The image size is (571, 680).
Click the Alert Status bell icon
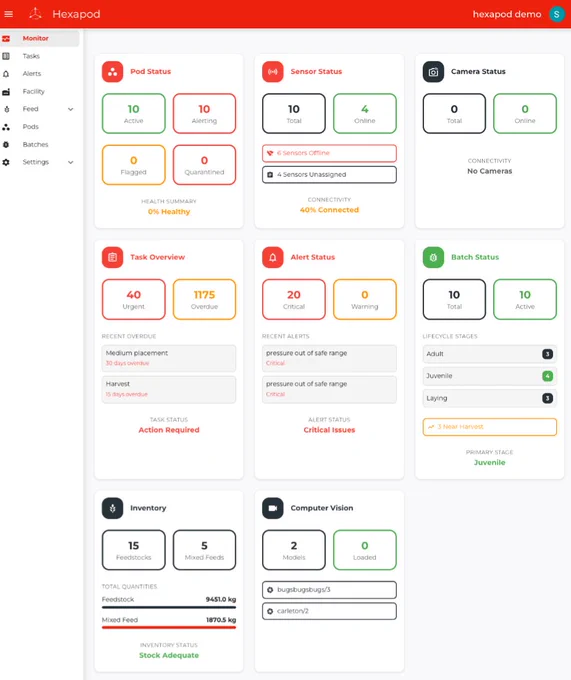coord(273,257)
